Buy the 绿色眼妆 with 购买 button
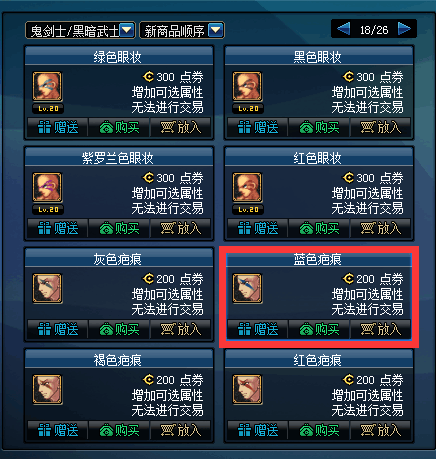Viewport: 436px width, 459px height. (x=119, y=127)
